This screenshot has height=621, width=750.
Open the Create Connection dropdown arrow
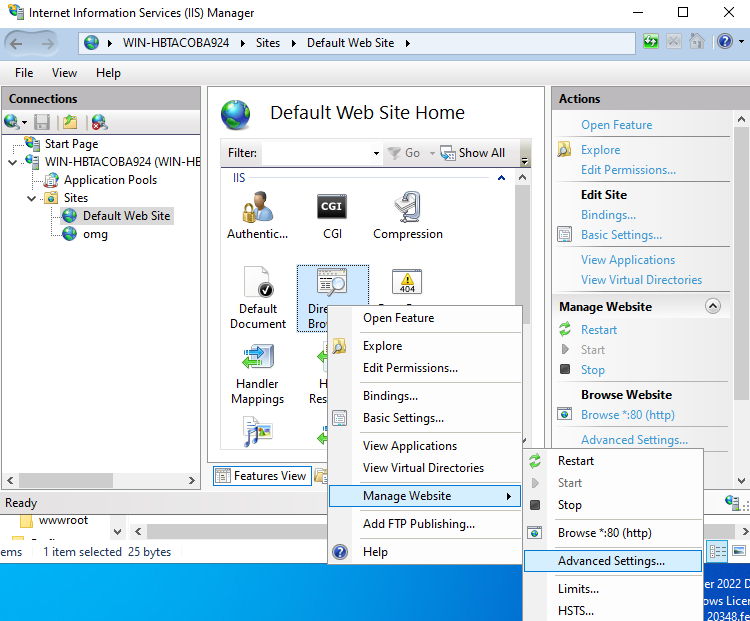coord(24,123)
